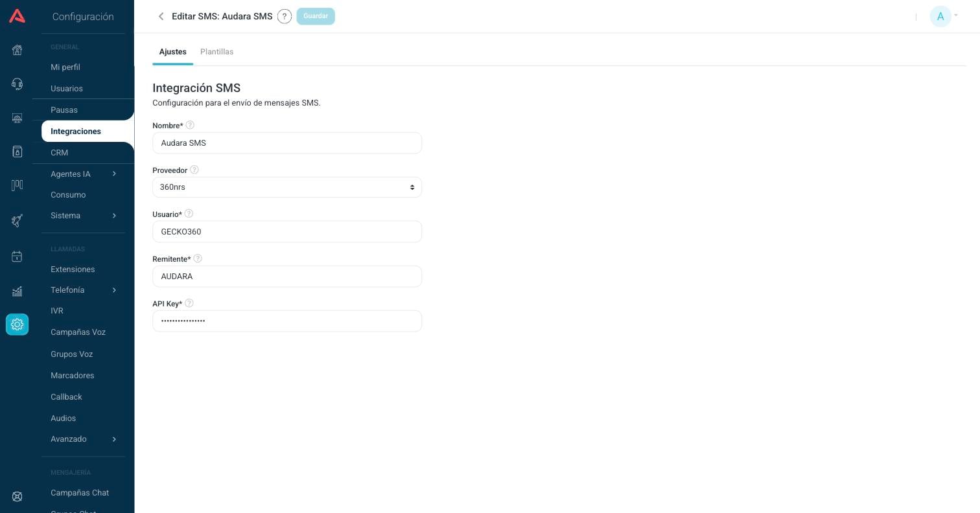Viewport: 980px width, 513px height.
Task: Click the Configuración sidebar title
Action: click(x=83, y=17)
